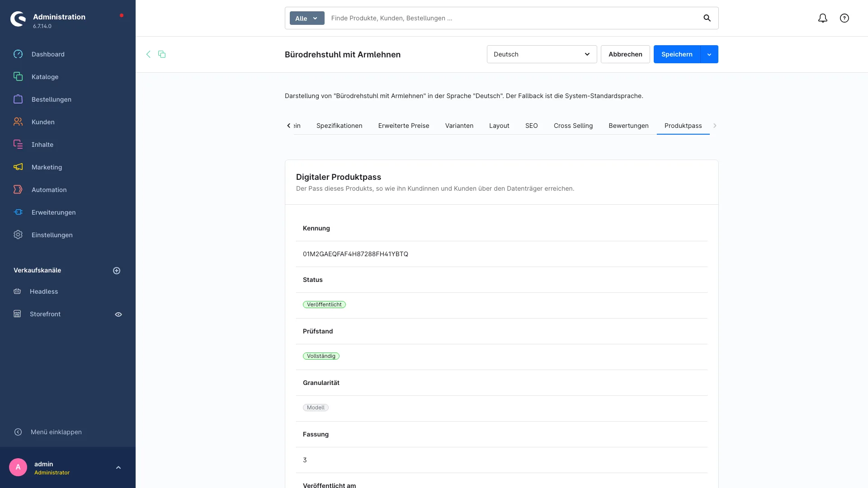Click the search magnifier icon
Image resolution: width=868 pixels, height=488 pixels.
pyautogui.click(x=707, y=18)
